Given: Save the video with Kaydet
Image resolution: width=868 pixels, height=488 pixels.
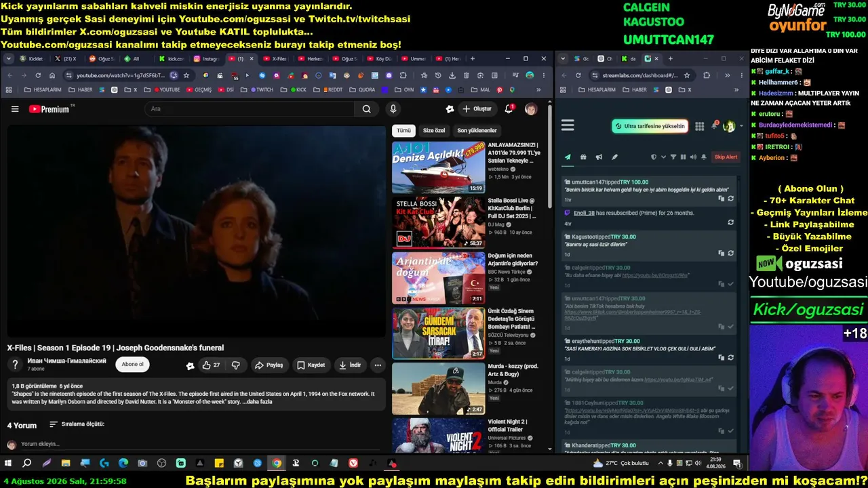Looking at the screenshot, I should click(x=311, y=365).
